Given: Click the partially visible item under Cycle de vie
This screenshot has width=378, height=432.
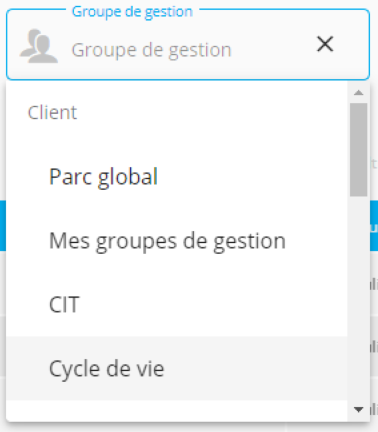Looking at the screenshot, I should [x=177, y=411].
